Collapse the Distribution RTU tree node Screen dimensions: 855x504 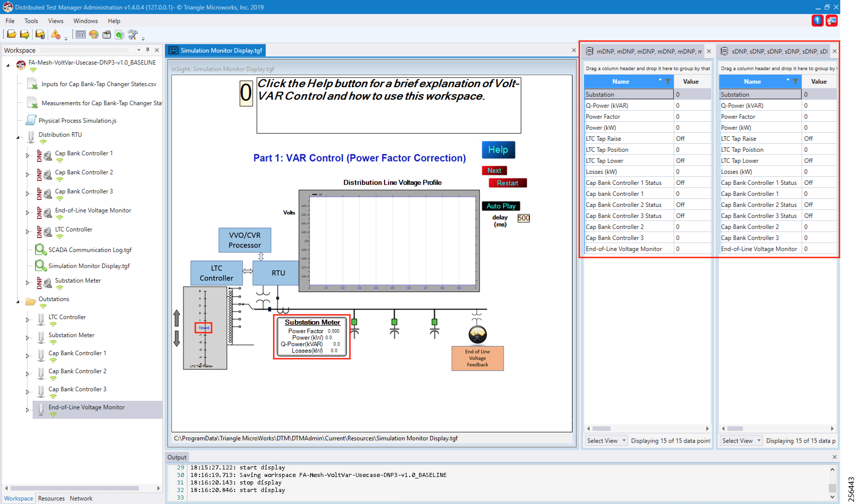(18, 137)
